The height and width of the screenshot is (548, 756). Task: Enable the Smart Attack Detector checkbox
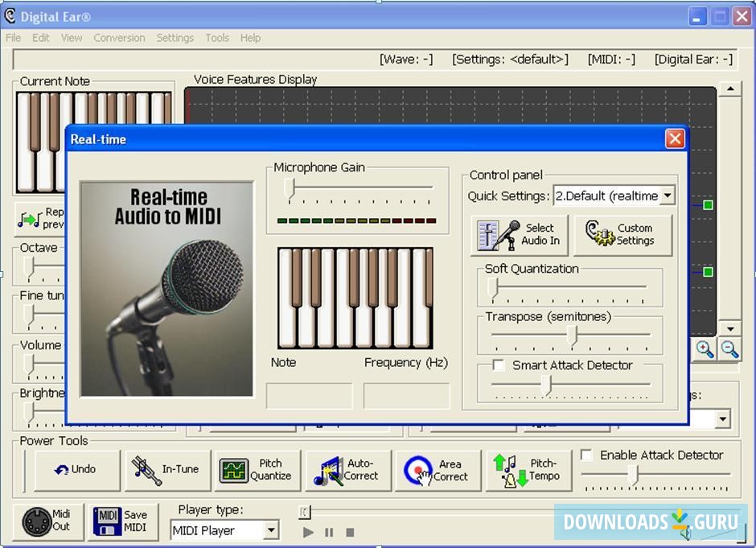tap(499, 365)
